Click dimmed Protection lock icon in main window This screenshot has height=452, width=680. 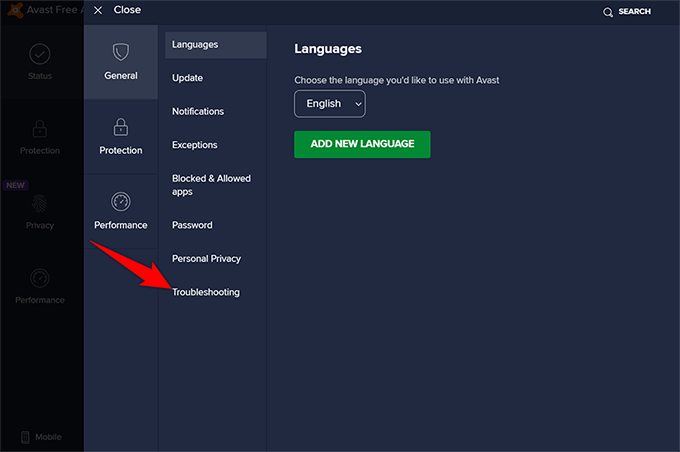pyautogui.click(x=39, y=129)
